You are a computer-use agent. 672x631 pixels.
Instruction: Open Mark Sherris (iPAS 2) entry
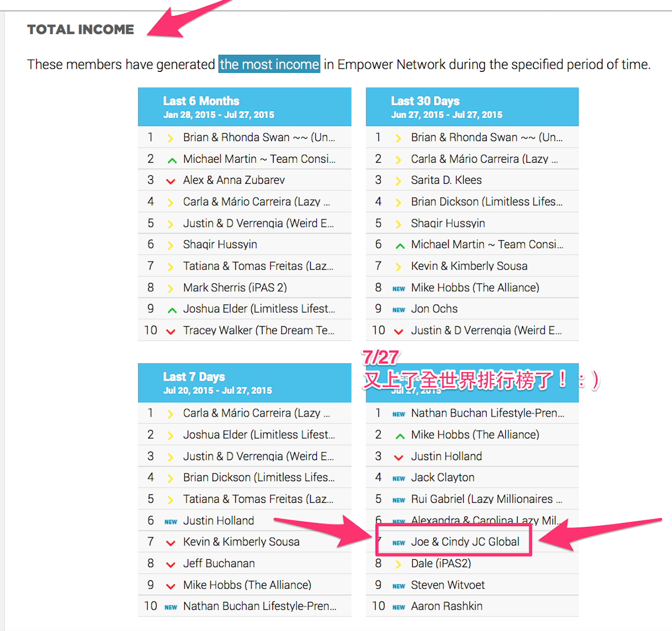click(235, 287)
